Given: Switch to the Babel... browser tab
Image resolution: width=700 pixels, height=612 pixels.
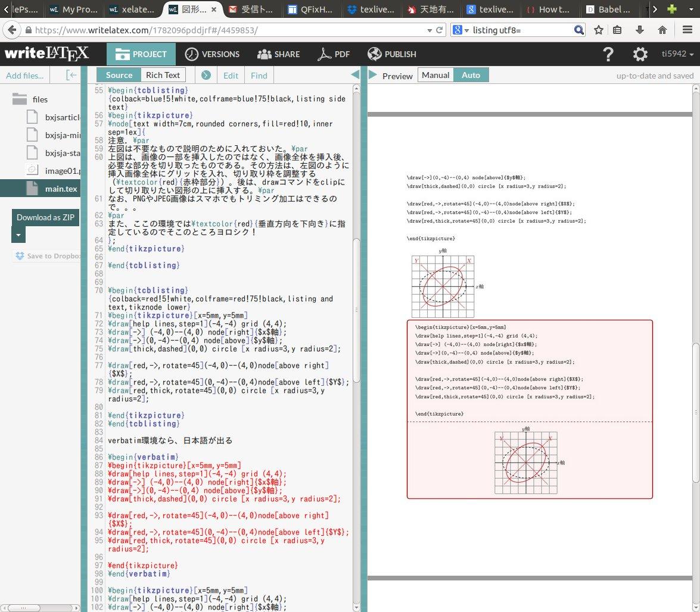Looking at the screenshot, I should [x=608, y=9].
